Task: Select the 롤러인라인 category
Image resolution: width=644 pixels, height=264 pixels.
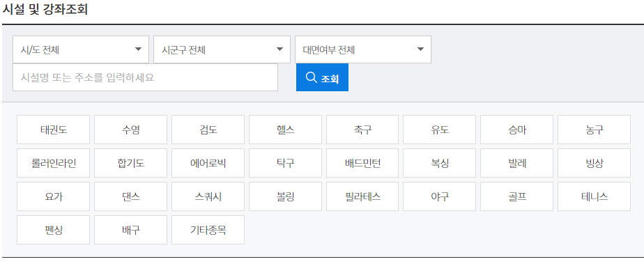Action: [54, 163]
